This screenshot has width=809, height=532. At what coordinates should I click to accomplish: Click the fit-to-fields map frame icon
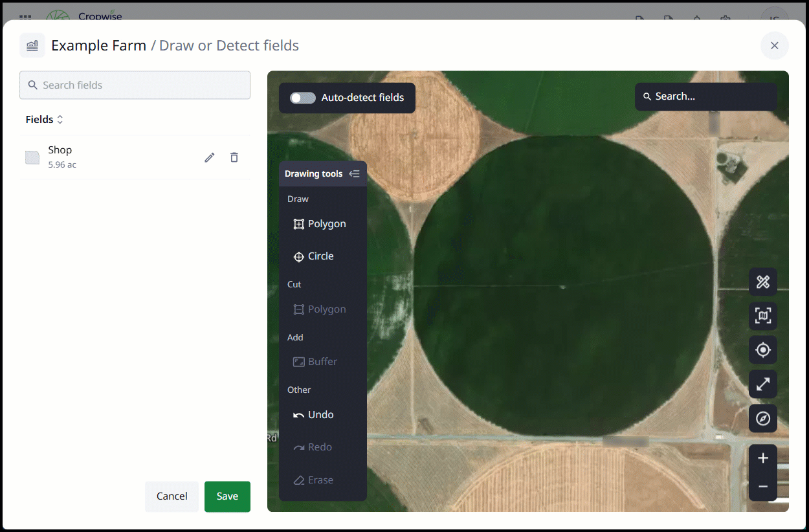(763, 316)
